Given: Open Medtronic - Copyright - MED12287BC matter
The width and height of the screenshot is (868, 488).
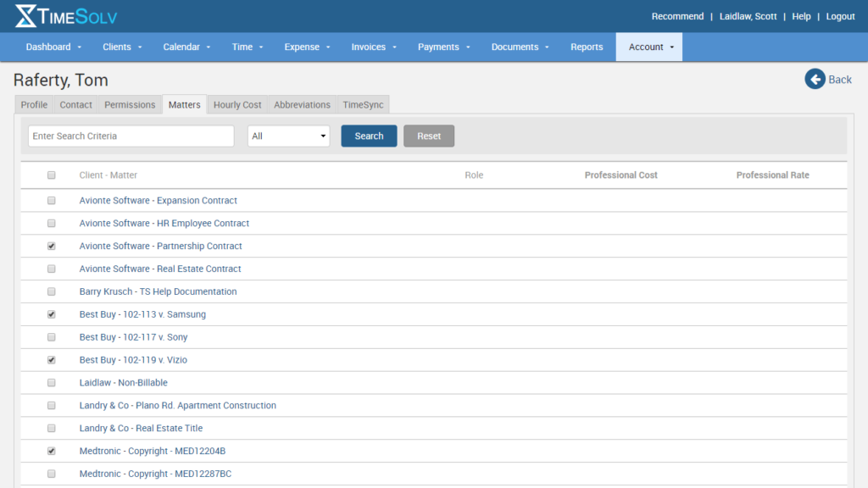Looking at the screenshot, I should [155, 474].
